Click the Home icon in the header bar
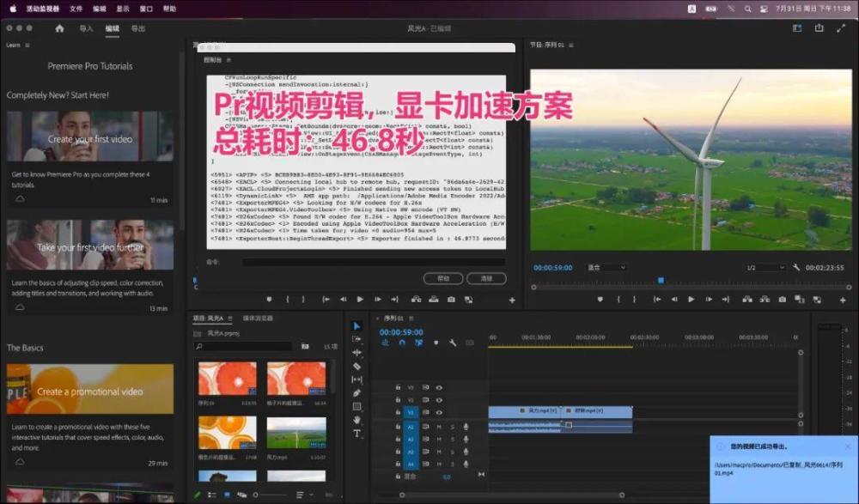 tap(59, 28)
